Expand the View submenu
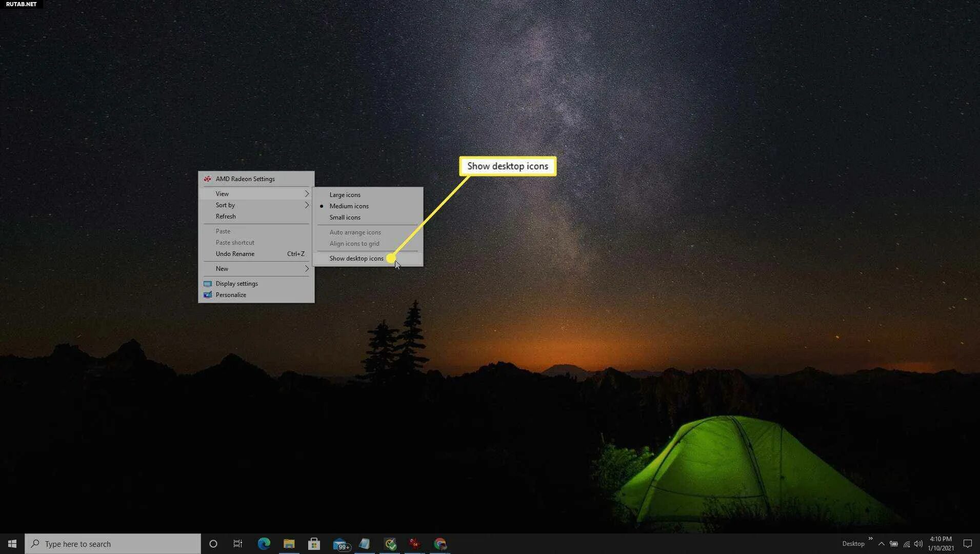The height and width of the screenshot is (554, 980). pos(256,194)
